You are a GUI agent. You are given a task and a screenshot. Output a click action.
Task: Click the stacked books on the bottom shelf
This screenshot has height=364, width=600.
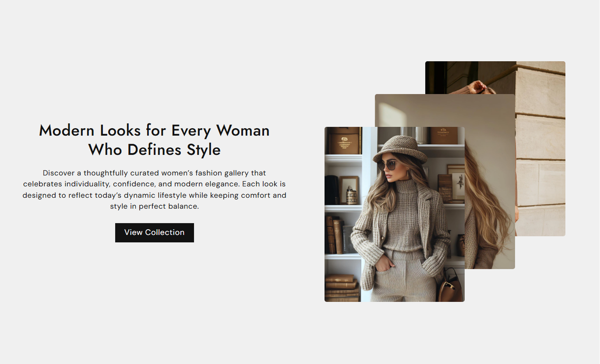click(342, 288)
